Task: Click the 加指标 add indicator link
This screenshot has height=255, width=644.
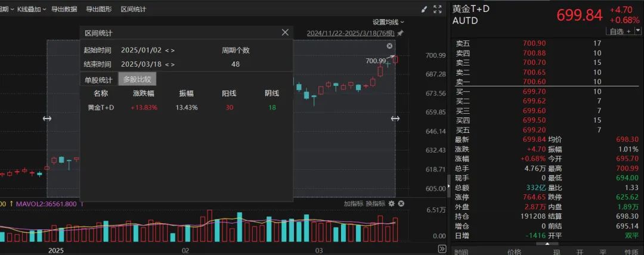Action: (353, 203)
